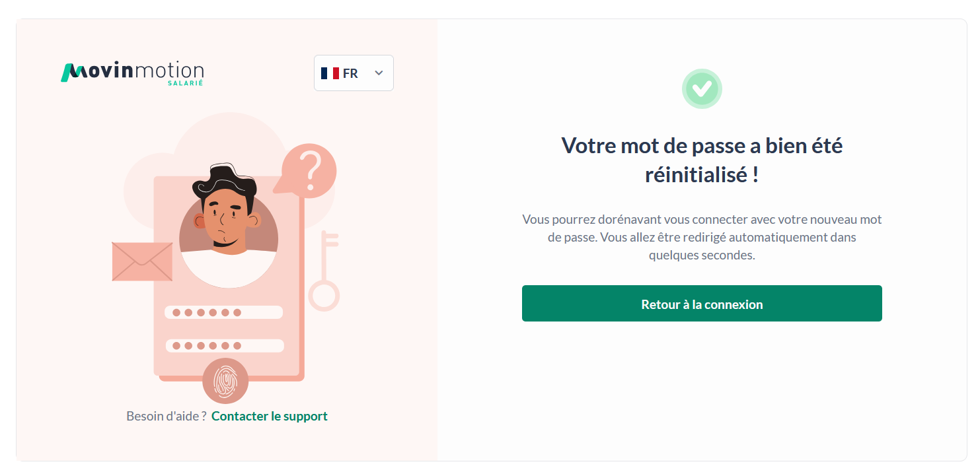980x474 pixels.
Task: Click the "SALARIÉ" label under the logo
Action: click(185, 84)
